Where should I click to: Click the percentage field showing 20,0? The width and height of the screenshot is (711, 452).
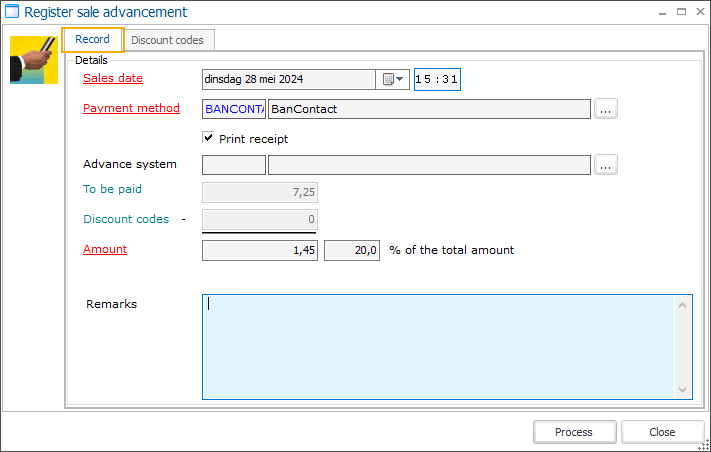[352, 250]
